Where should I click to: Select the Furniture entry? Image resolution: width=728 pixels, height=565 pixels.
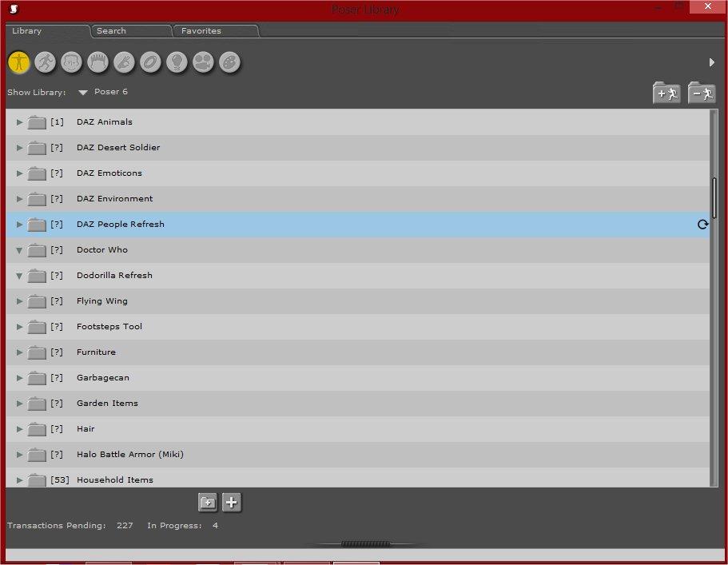point(357,352)
